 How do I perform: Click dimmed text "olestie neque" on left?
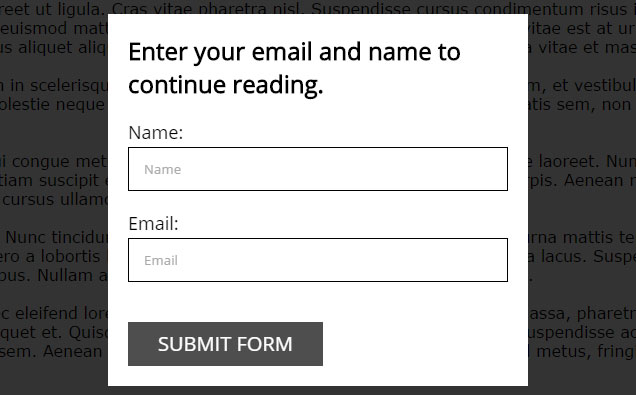click(54, 104)
